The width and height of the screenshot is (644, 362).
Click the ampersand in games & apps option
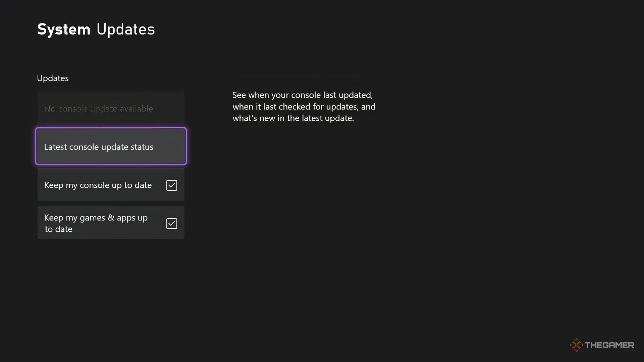click(x=111, y=218)
